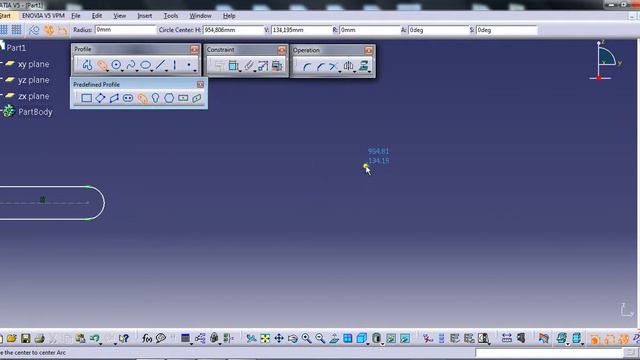Open the Insert menu
The width and height of the screenshot is (640, 360).
tap(144, 16)
